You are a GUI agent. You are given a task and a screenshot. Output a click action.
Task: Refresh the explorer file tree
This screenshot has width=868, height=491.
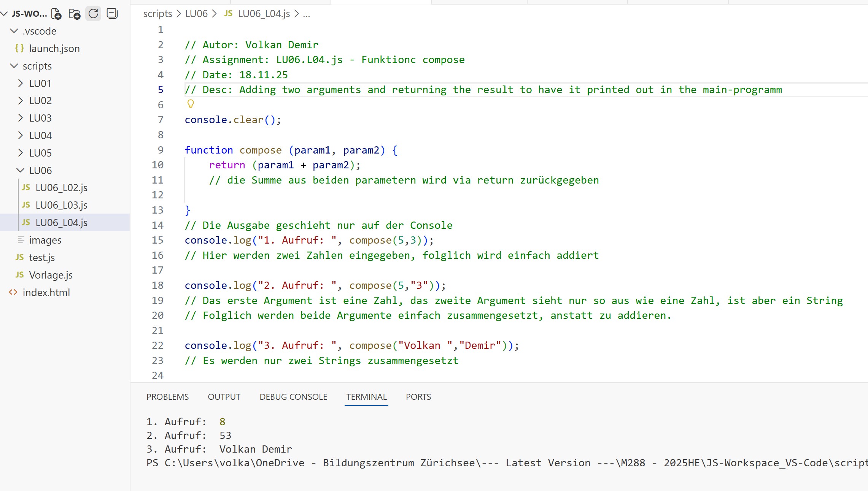[93, 14]
